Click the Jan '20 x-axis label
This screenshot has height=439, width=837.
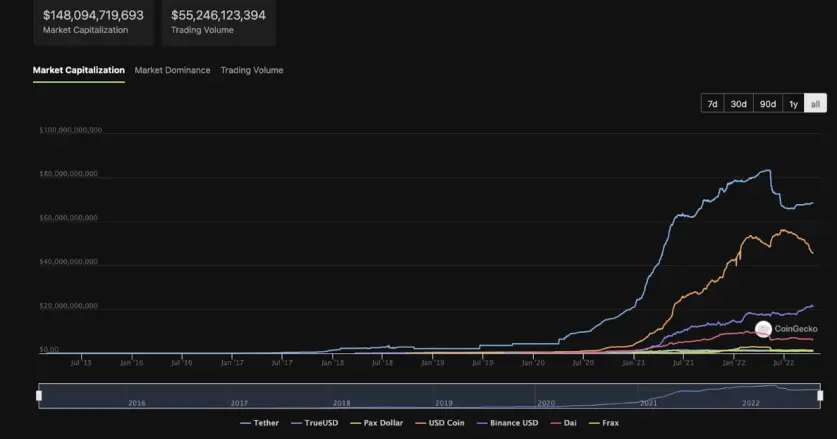click(x=533, y=363)
